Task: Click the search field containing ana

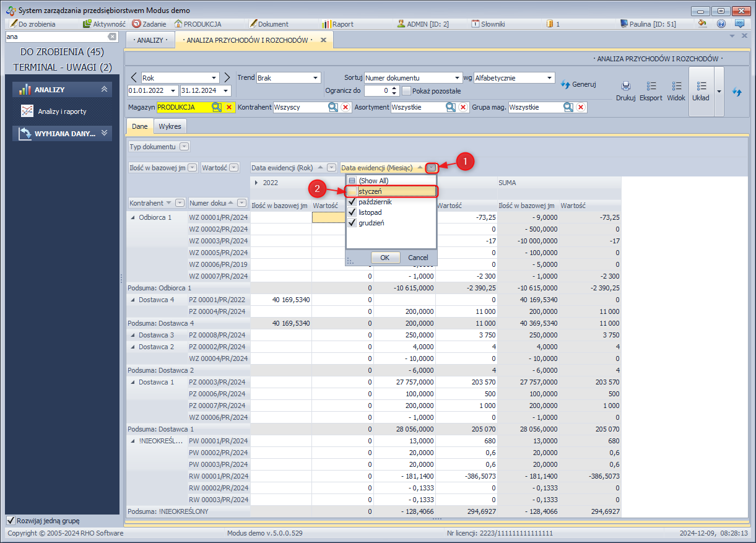Action: pos(56,37)
